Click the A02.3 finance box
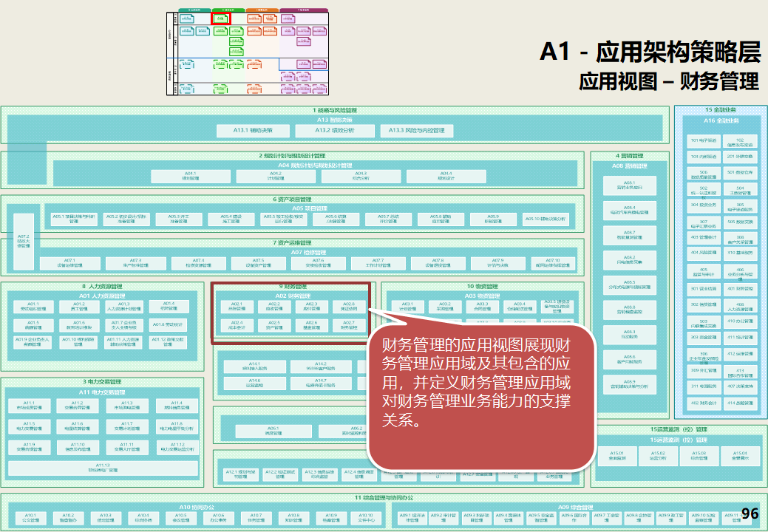Image resolution: width=768 pixels, height=532 pixels. click(311, 307)
